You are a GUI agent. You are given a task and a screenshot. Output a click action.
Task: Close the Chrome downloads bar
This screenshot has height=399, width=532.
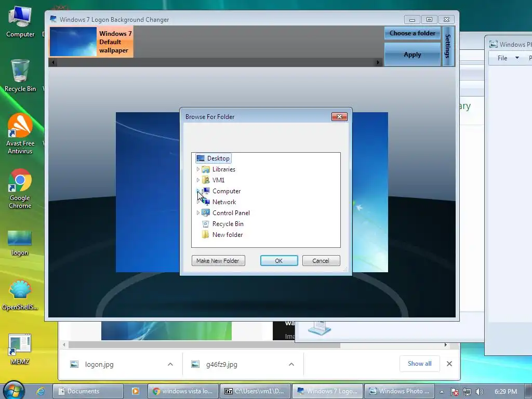[449, 364]
